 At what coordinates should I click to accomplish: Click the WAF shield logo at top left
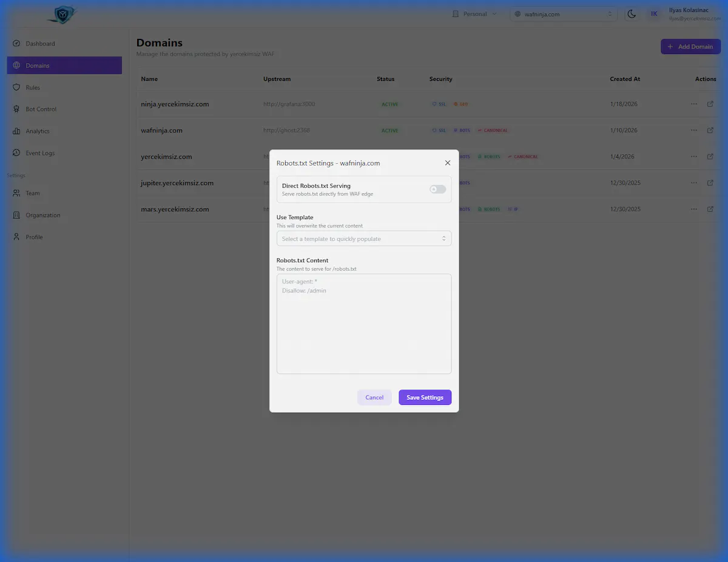tap(62, 15)
